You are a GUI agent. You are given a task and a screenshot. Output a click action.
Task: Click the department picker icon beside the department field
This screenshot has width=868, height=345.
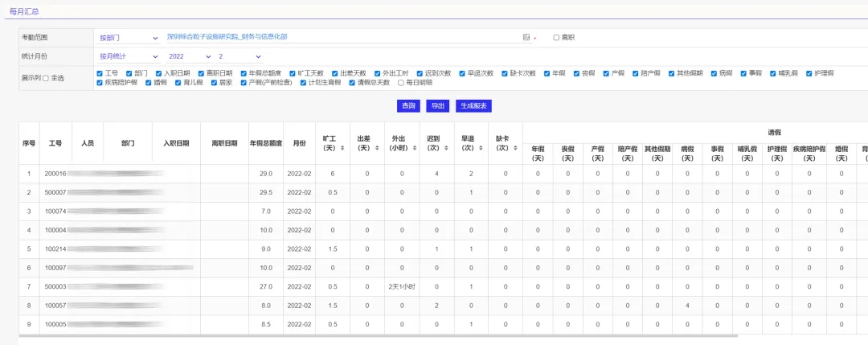[x=526, y=38]
